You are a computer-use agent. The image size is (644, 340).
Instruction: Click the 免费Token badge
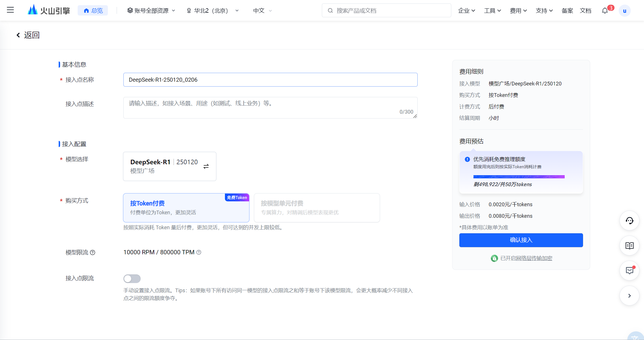click(x=237, y=198)
